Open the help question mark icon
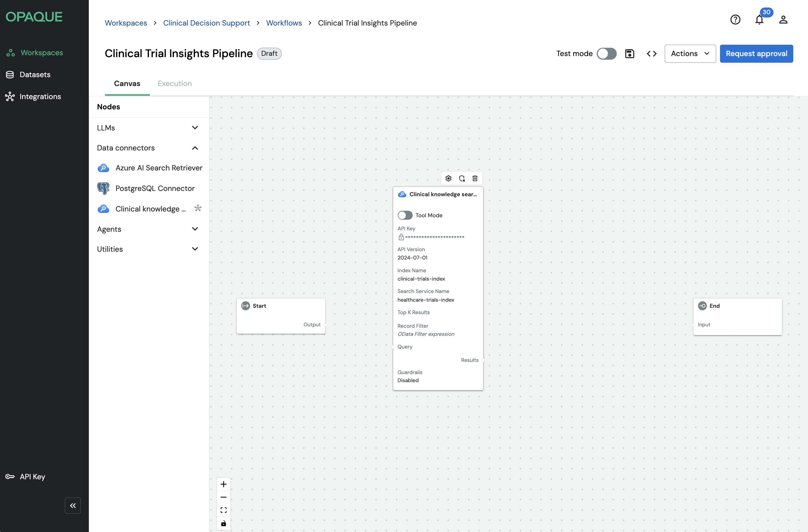This screenshot has width=808, height=532. 735,20
